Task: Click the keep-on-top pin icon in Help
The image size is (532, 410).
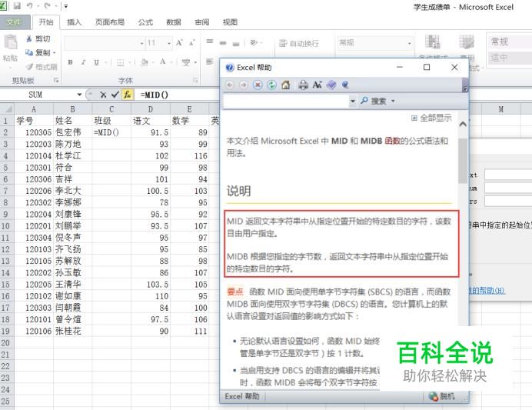Action: pos(345,85)
